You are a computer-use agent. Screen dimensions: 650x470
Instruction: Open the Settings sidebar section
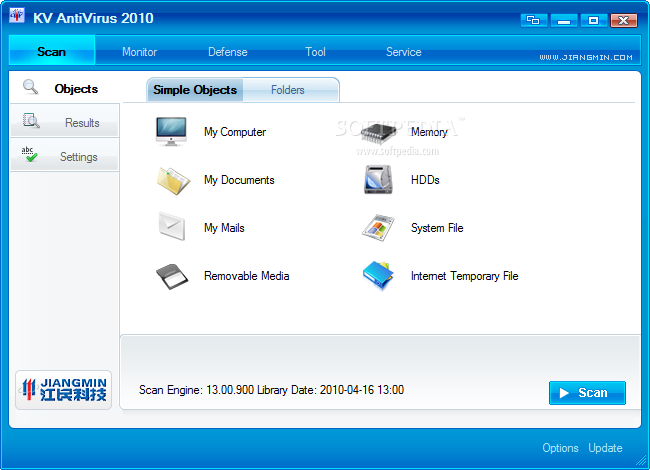pos(65,155)
